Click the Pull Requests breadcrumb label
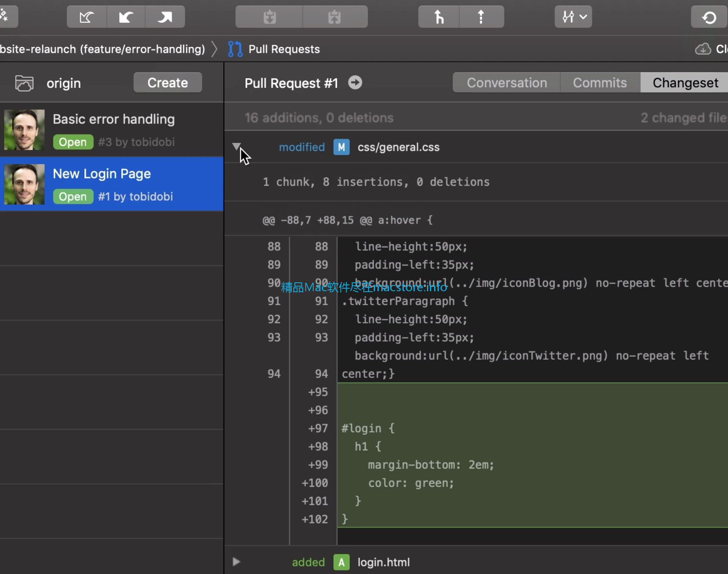Viewport: 728px width, 574px height. click(x=284, y=49)
